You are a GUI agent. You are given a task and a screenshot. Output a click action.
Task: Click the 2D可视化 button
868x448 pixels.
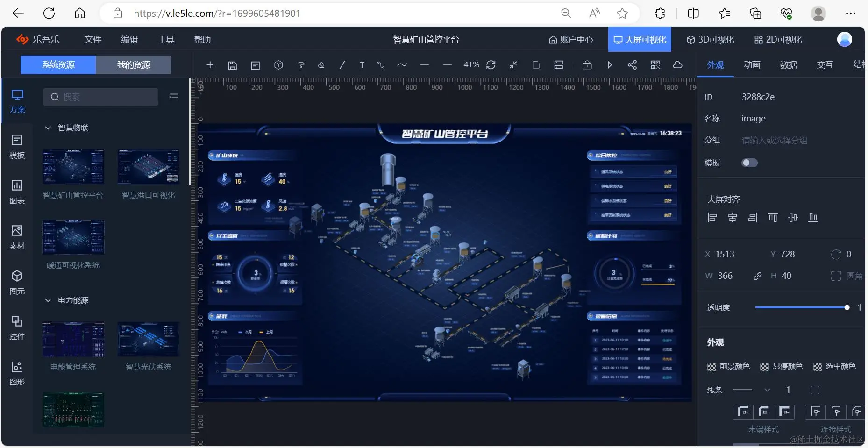pyautogui.click(x=778, y=40)
